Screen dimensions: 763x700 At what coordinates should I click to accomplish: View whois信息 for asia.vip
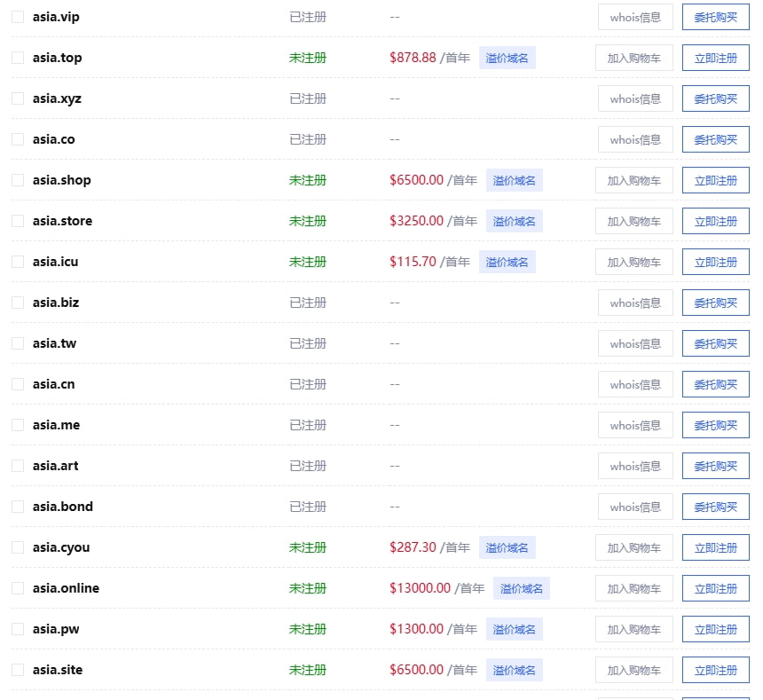point(635,17)
